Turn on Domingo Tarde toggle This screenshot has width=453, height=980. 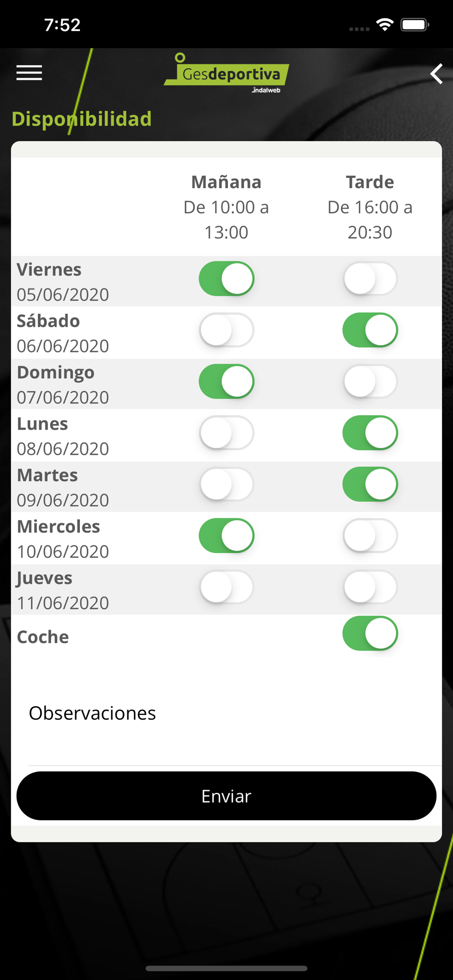370,382
